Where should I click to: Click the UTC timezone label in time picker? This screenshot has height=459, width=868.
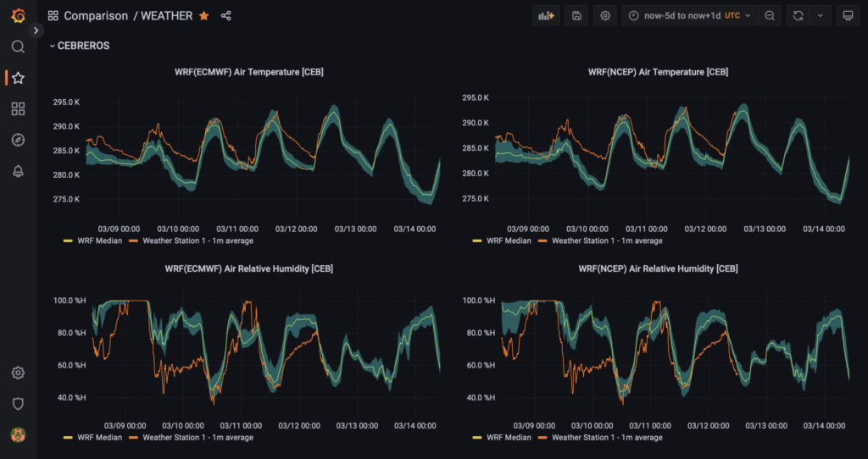732,16
